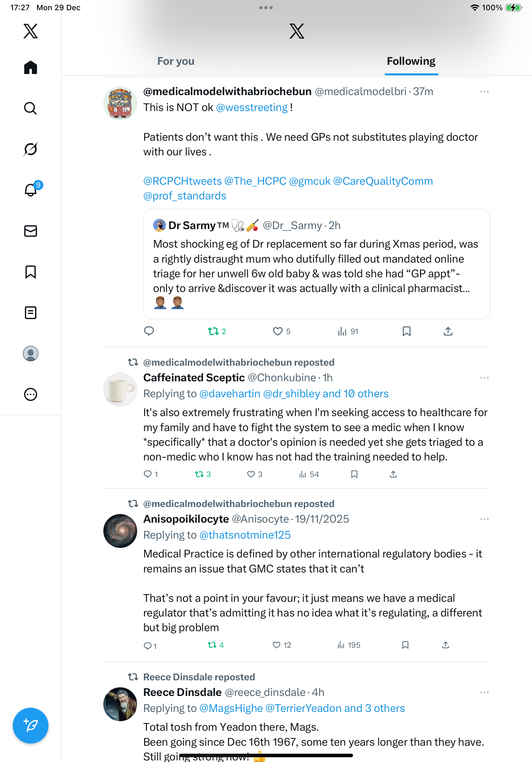Switch to the For you tab
Screen dimensions: 532x762
tap(175, 61)
